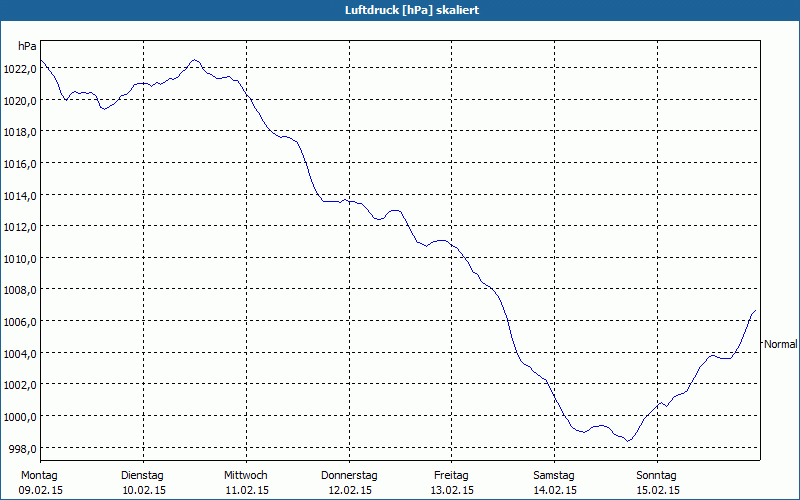The width and height of the screenshot is (800, 500).
Task: Click the date 10.02.15
Action: click(x=144, y=491)
